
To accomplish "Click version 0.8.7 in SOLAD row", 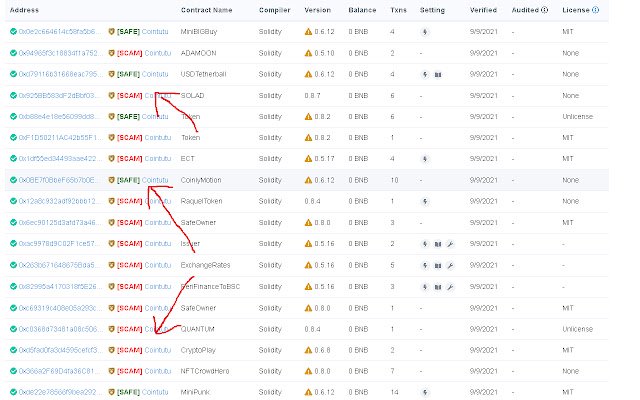I will pos(312,96).
